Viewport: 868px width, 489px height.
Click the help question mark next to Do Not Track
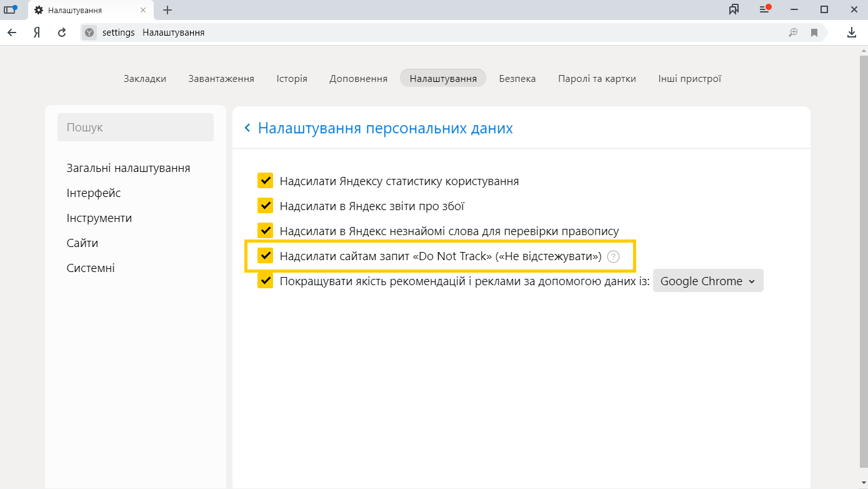coord(613,256)
